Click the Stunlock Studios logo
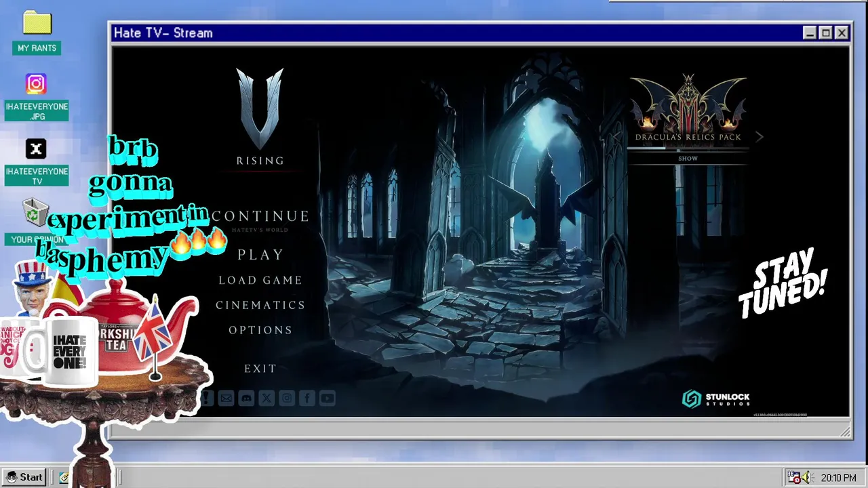Viewport: 868px width, 488px height. [x=716, y=399]
